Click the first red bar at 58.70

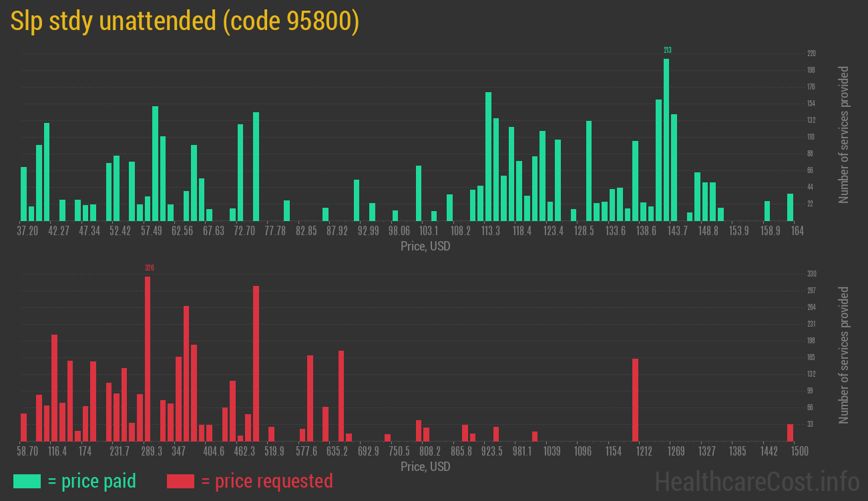pos(24,427)
